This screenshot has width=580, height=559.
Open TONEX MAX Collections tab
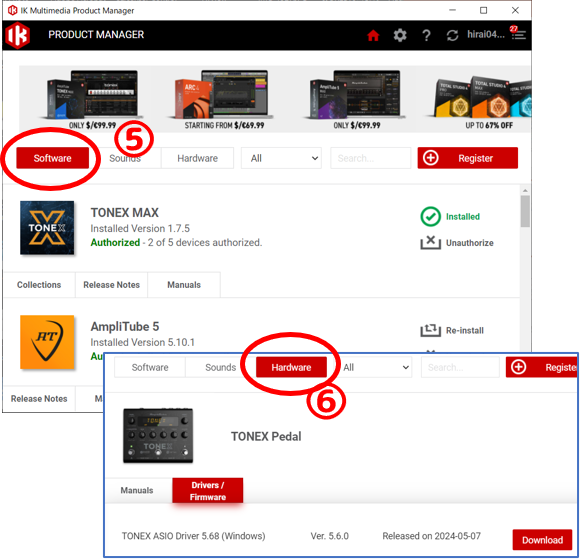coord(39,284)
